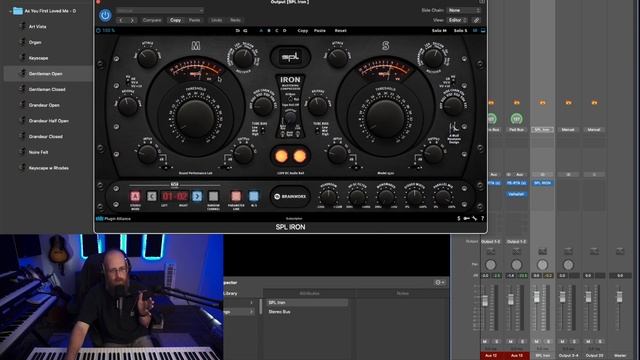Toggle Solo M in the plugin toolbar

click(439, 31)
